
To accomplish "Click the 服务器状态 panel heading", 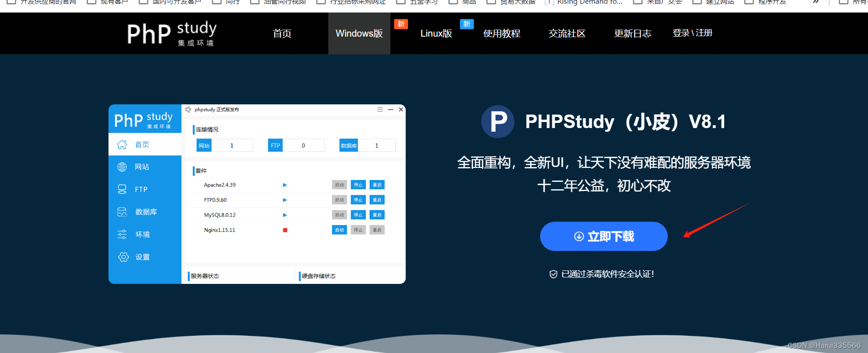I will click(x=205, y=276).
